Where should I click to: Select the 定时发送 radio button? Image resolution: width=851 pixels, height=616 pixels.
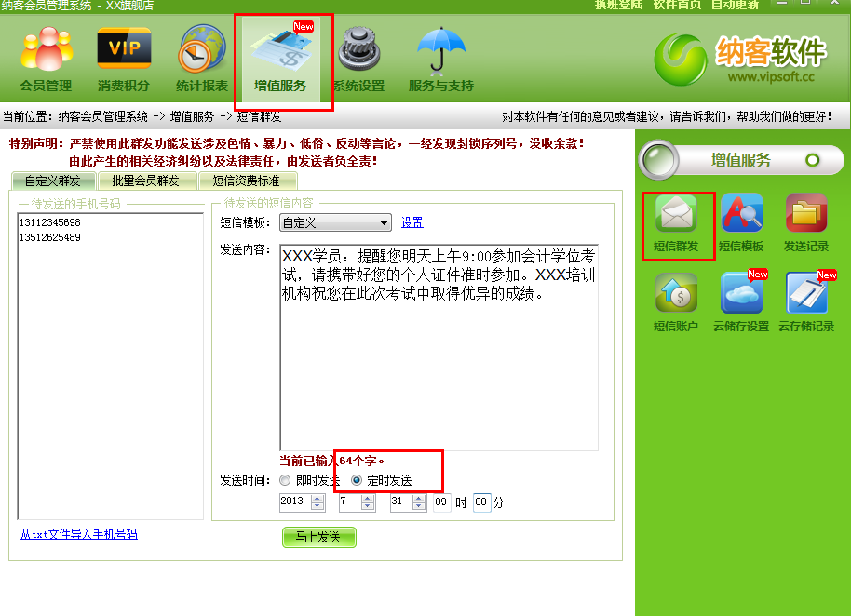tap(357, 481)
